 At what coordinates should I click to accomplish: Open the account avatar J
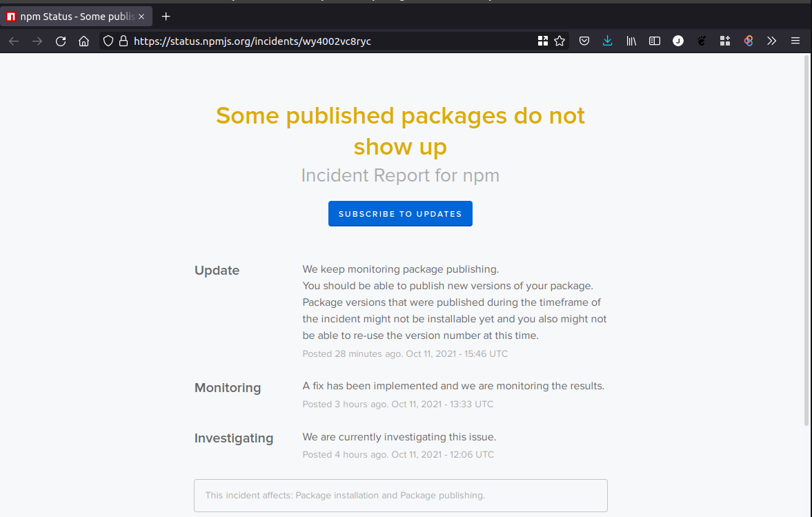678,41
